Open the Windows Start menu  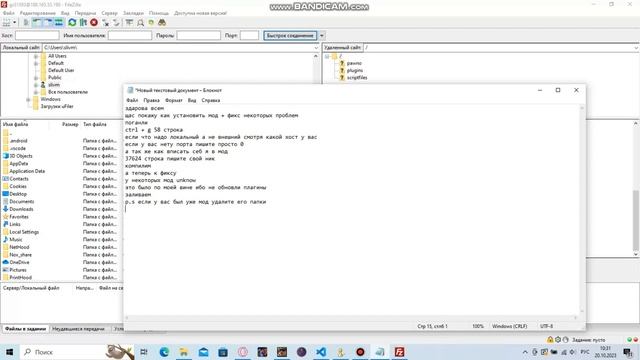click(x=9, y=352)
